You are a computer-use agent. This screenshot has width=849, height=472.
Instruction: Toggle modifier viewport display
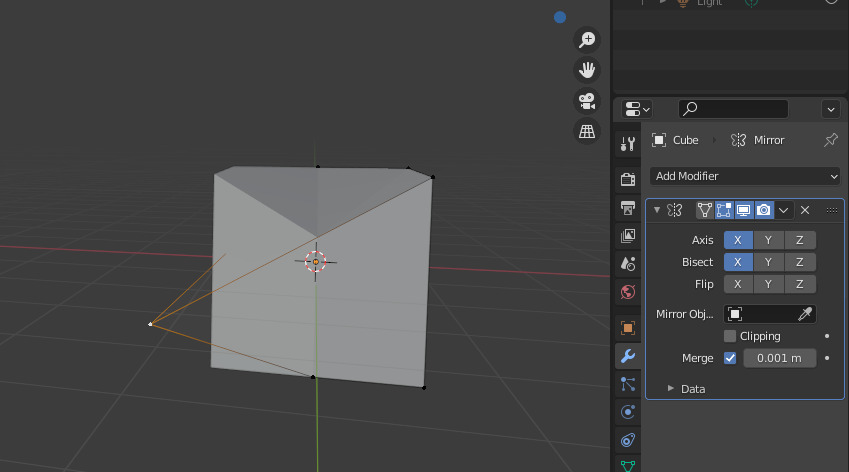point(743,210)
